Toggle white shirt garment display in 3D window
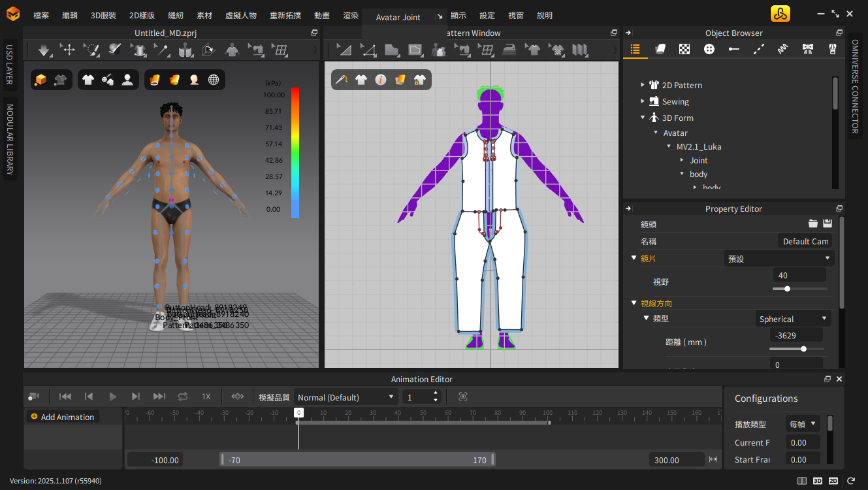 tap(88, 80)
